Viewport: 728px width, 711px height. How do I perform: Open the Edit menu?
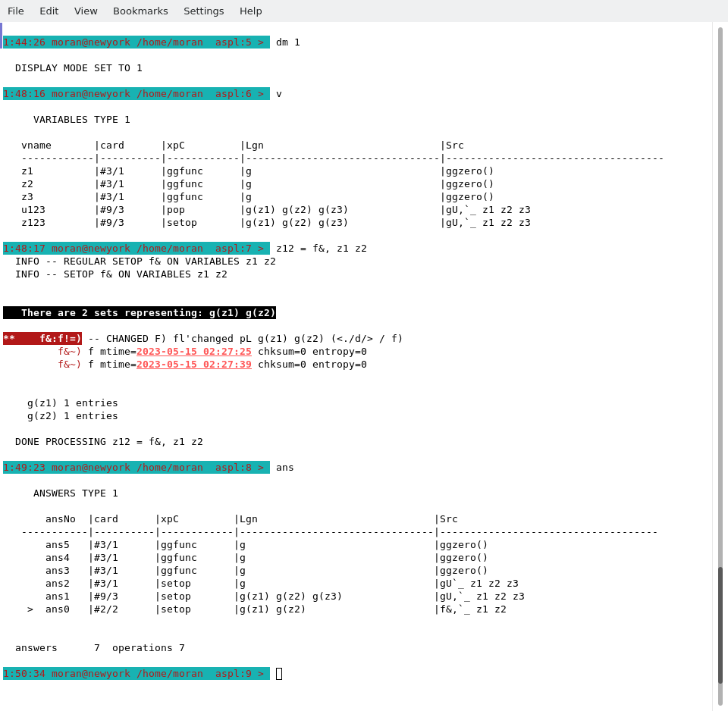pyautogui.click(x=49, y=11)
